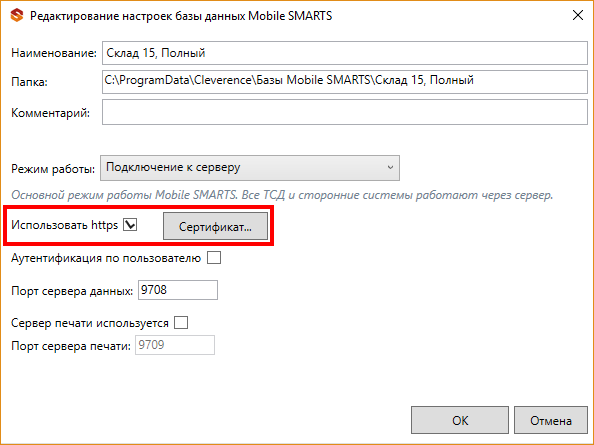Click the Аутентификация по пользователю label text
The image size is (594, 445).
pos(106,258)
